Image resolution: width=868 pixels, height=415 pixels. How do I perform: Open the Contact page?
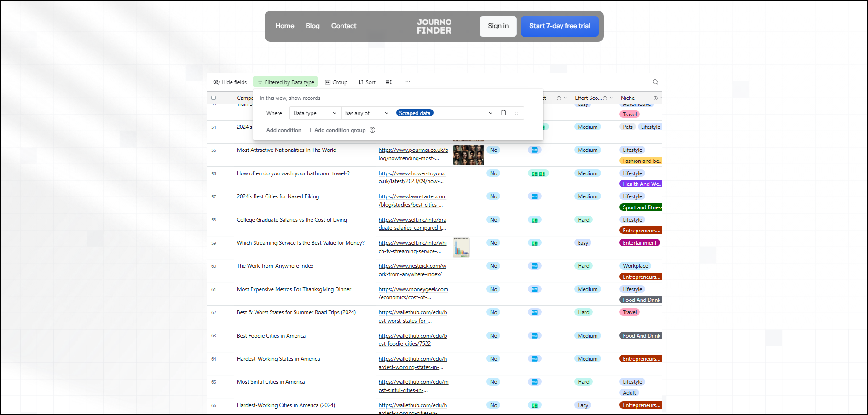point(344,26)
